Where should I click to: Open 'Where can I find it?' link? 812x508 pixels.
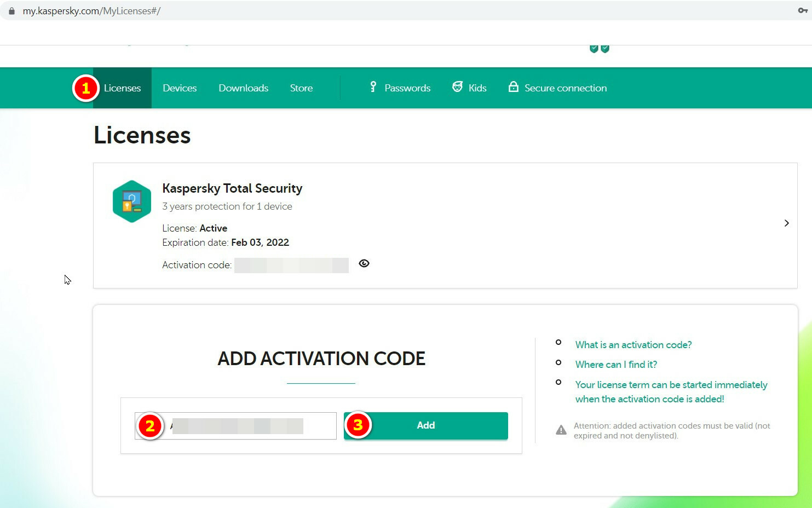[616, 365]
